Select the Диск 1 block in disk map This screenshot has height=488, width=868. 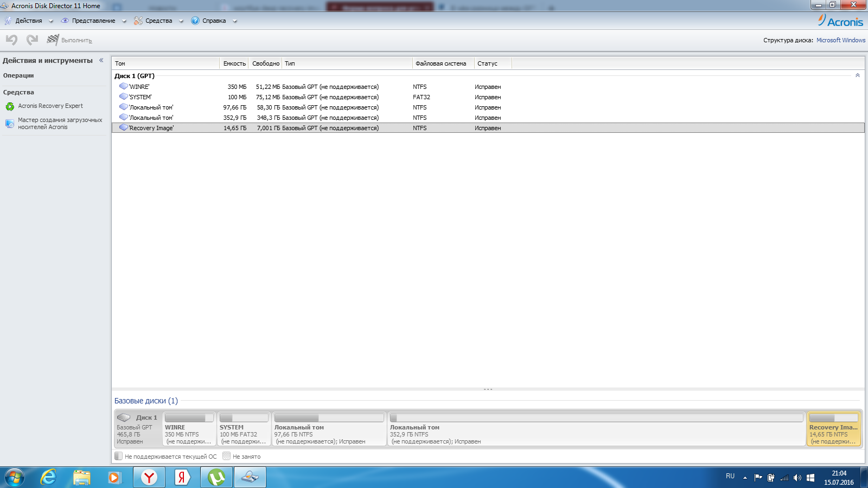138,429
